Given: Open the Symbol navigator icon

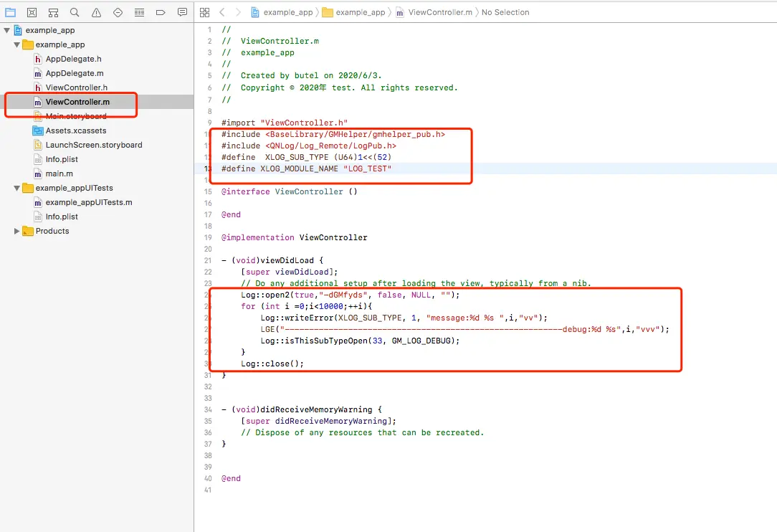Looking at the screenshot, I should (54, 12).
